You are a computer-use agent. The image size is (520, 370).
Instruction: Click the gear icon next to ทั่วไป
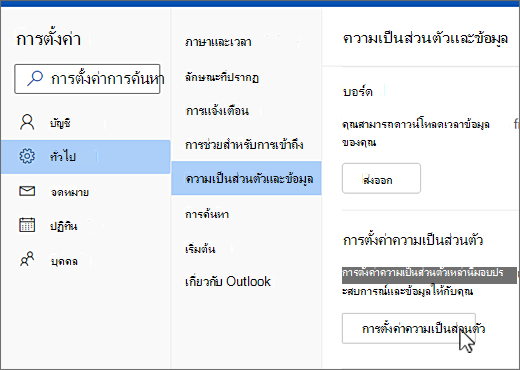pos(27,156)
